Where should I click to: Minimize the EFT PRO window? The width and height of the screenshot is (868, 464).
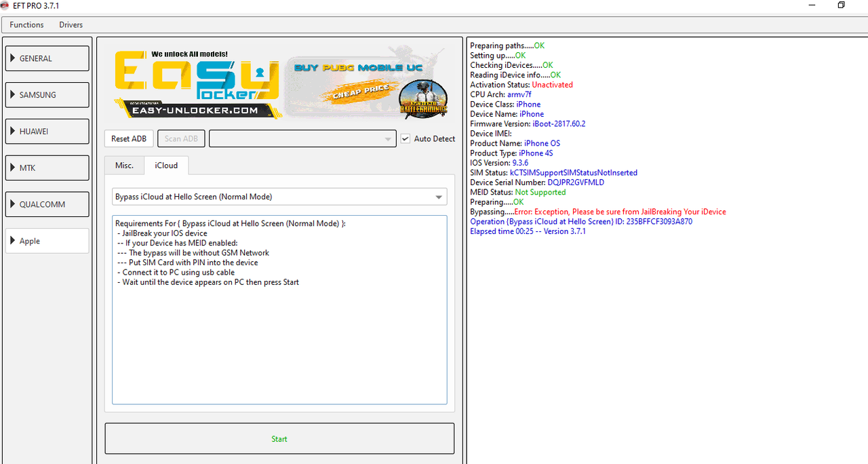tap(812, 5)
